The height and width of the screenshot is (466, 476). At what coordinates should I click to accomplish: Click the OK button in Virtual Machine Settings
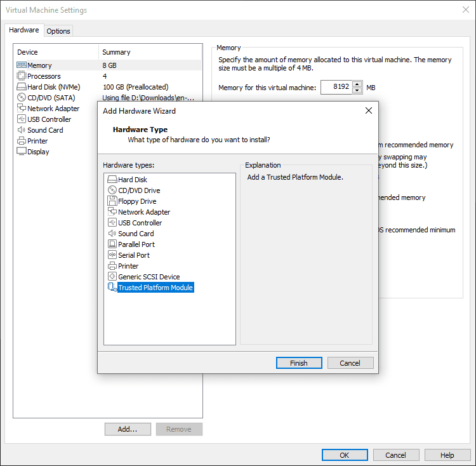pos(345,455)
